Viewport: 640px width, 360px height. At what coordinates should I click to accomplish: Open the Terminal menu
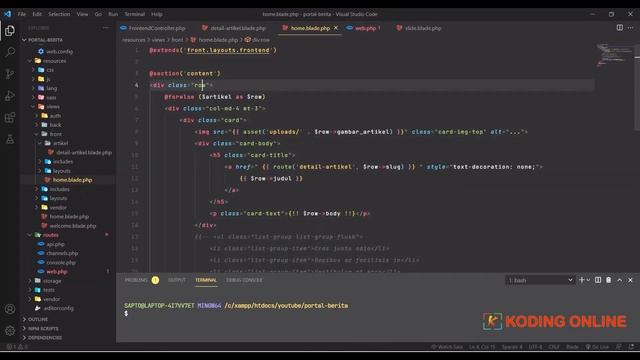pyautogui.click(x=135, y=14)
